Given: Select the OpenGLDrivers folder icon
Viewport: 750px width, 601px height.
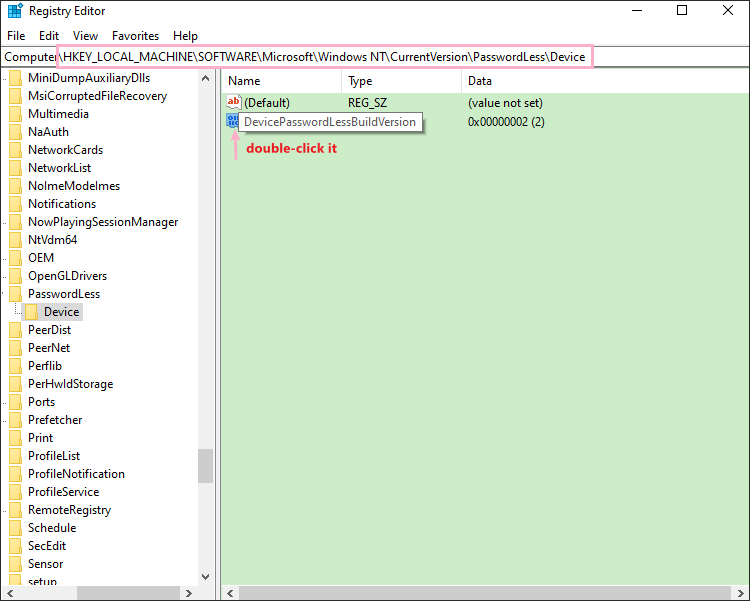Looking at the screenshot, I should click(15, 276).
